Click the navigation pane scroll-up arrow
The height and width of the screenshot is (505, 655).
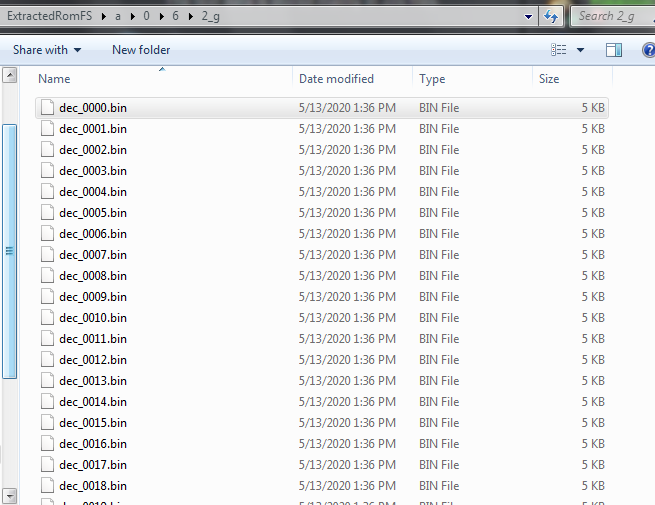point(9,75)
